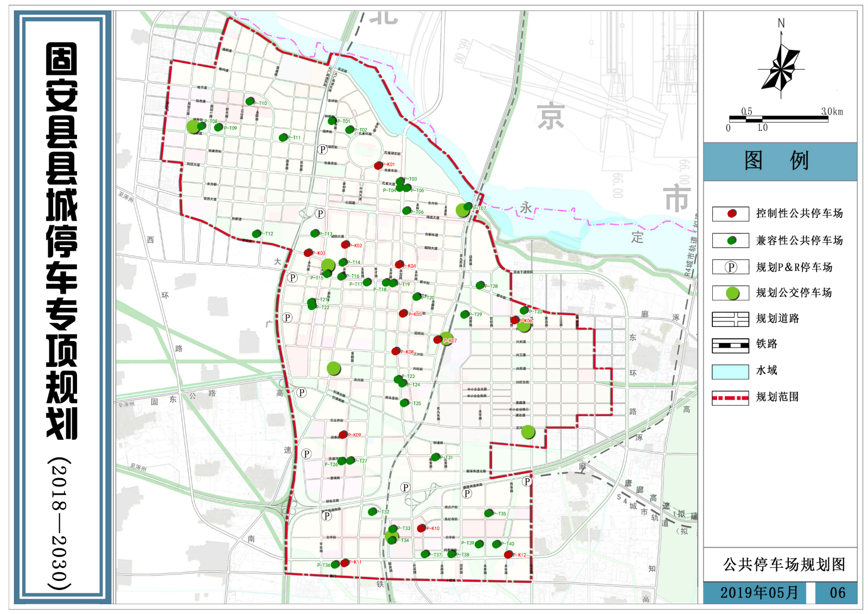Click the 3.0km scale label

(832, 111)
